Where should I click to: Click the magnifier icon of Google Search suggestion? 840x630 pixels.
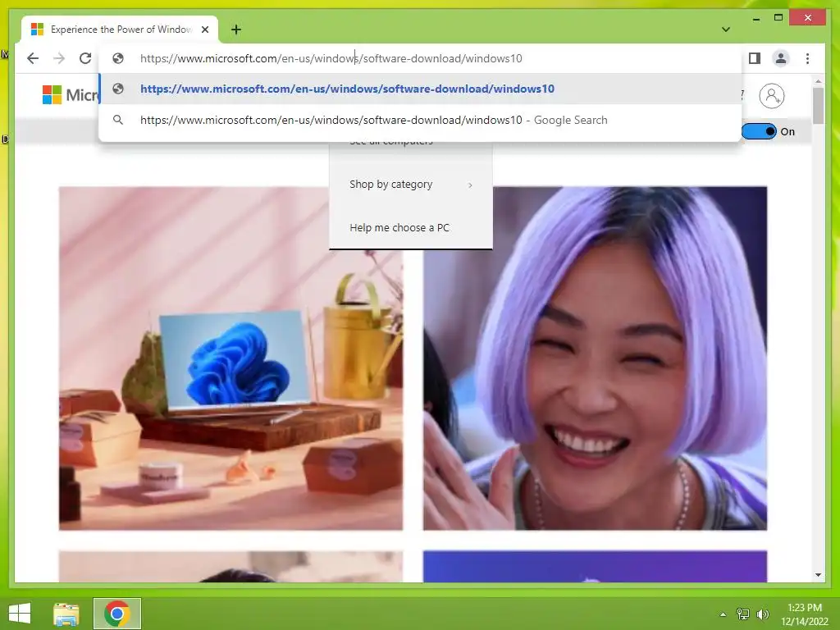tap(118, 120)
